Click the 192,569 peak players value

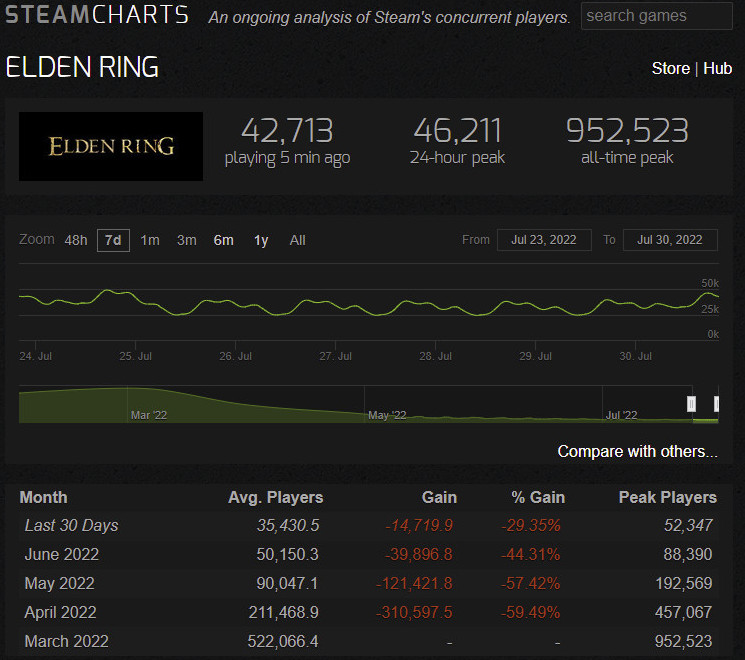click(x=684, y=583)
